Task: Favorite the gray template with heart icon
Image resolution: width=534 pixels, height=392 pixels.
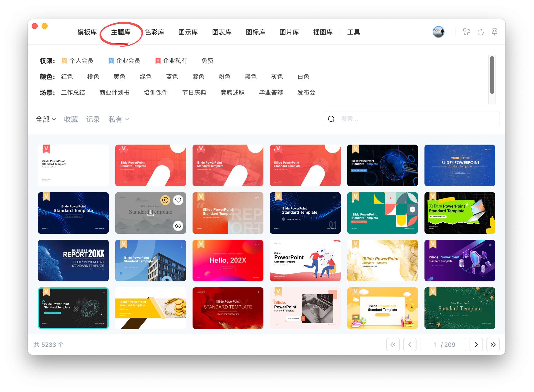Action: 178,200
